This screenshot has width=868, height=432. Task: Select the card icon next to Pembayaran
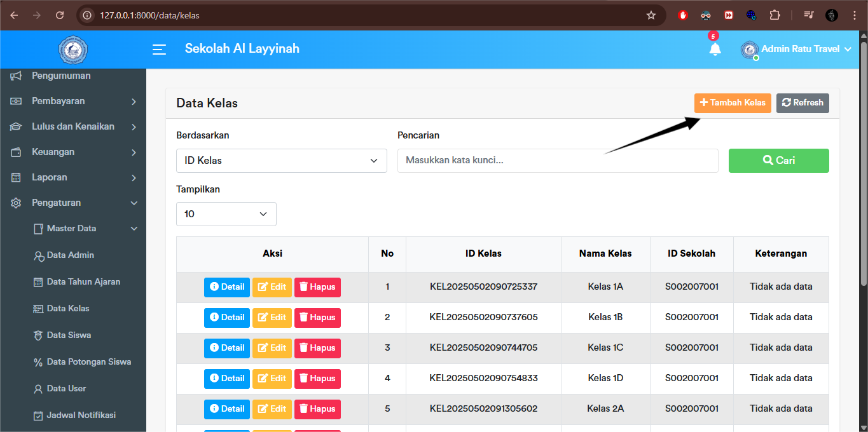coord(15,100)
